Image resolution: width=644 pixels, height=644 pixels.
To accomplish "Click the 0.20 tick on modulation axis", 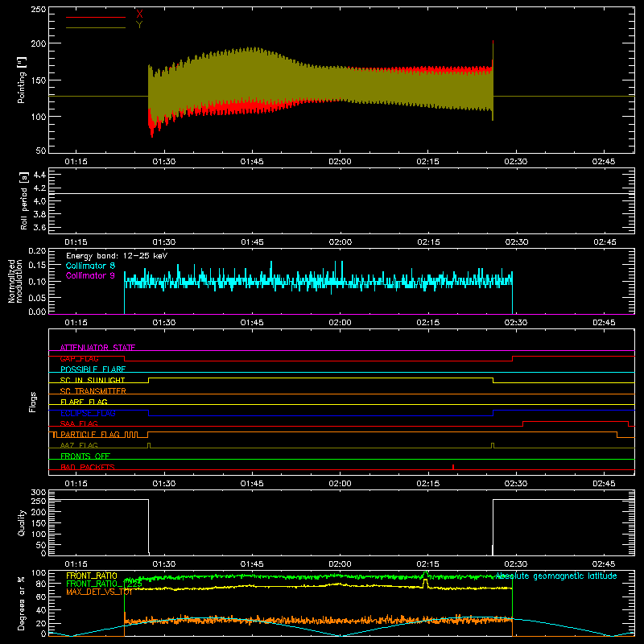I will (37, 250).
